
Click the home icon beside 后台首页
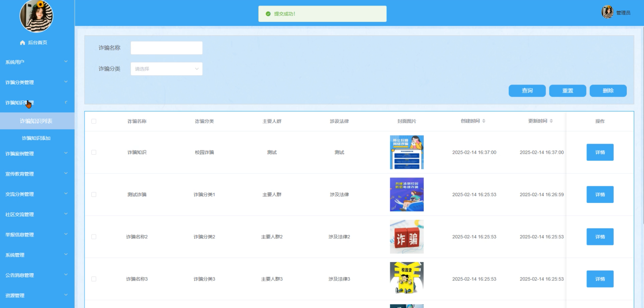[x=22, y=43]
